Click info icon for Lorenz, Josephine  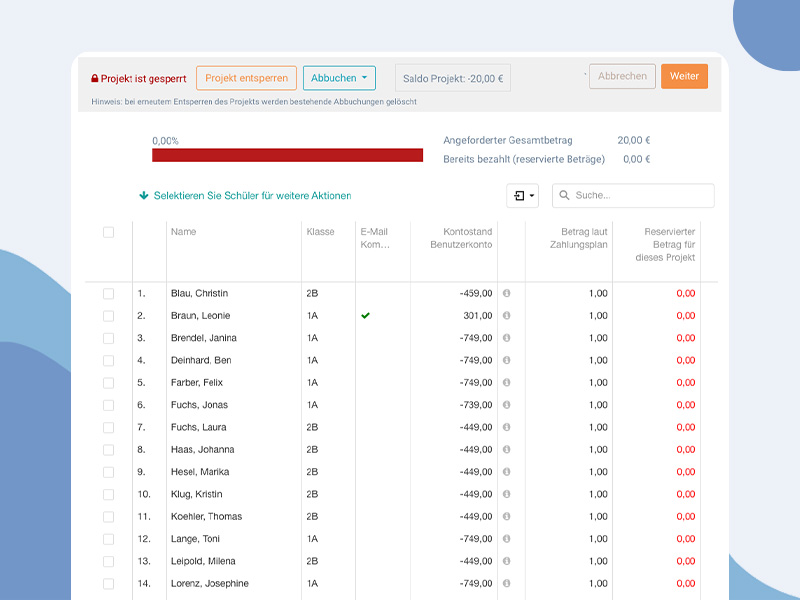click(506, 584)
